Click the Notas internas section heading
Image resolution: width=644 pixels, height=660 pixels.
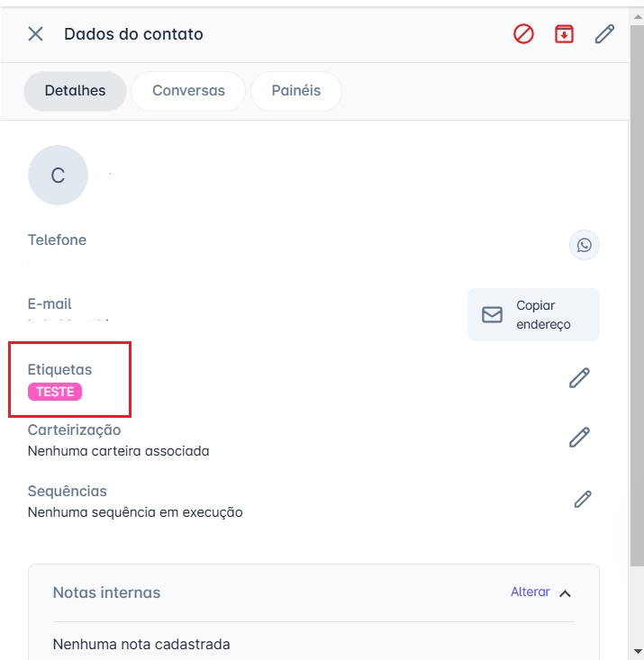coord(106,592)
